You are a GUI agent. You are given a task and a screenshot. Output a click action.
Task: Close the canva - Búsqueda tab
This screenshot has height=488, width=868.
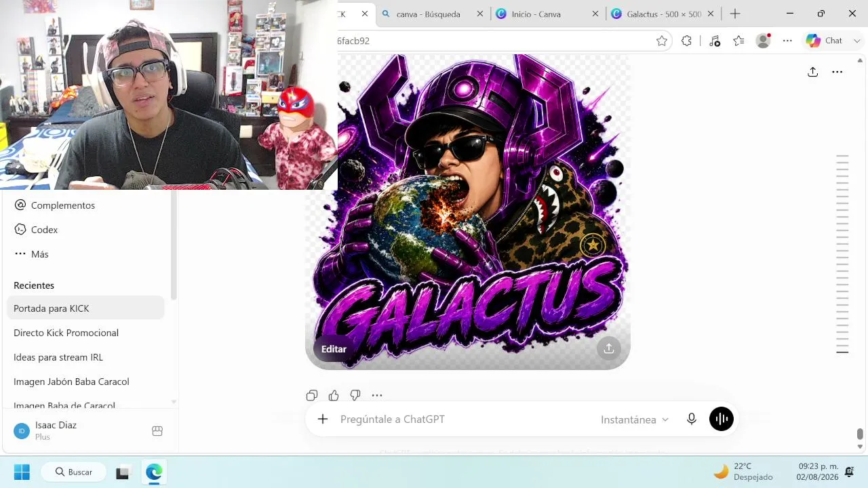tap(480, 14)
